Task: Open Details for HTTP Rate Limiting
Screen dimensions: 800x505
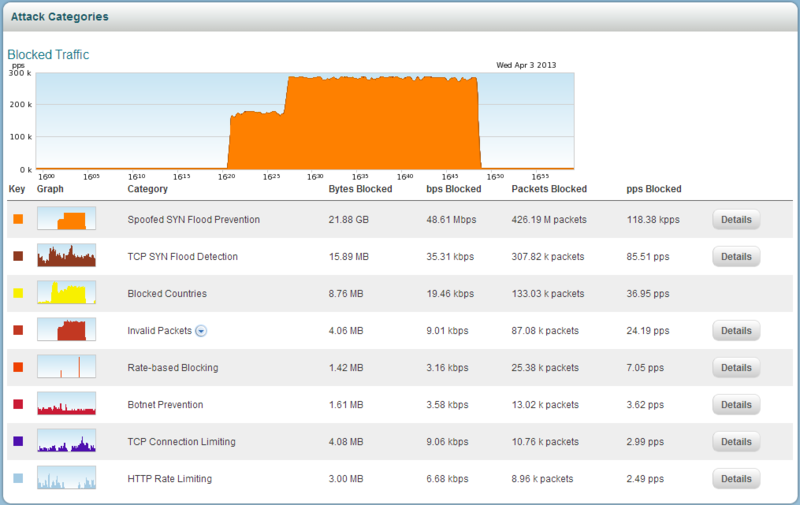Action: 736,478
